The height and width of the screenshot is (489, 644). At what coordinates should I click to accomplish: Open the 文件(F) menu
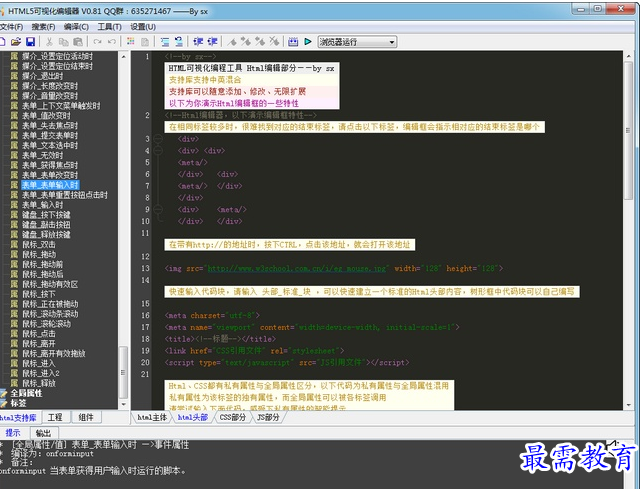coord(12,27)
